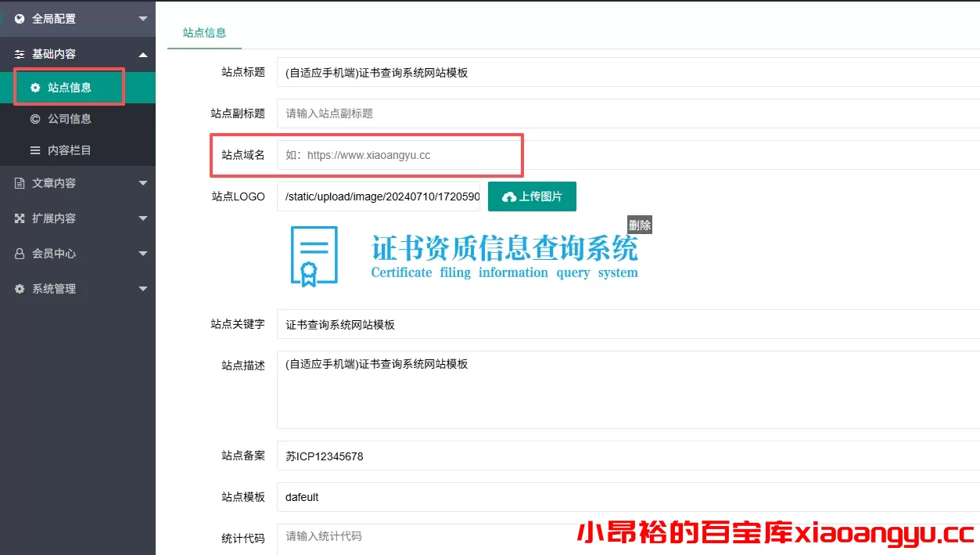This screenshot has width=980, height=555.
Task: Expand the 文章内容 dropdown
Action: point(142,182)
